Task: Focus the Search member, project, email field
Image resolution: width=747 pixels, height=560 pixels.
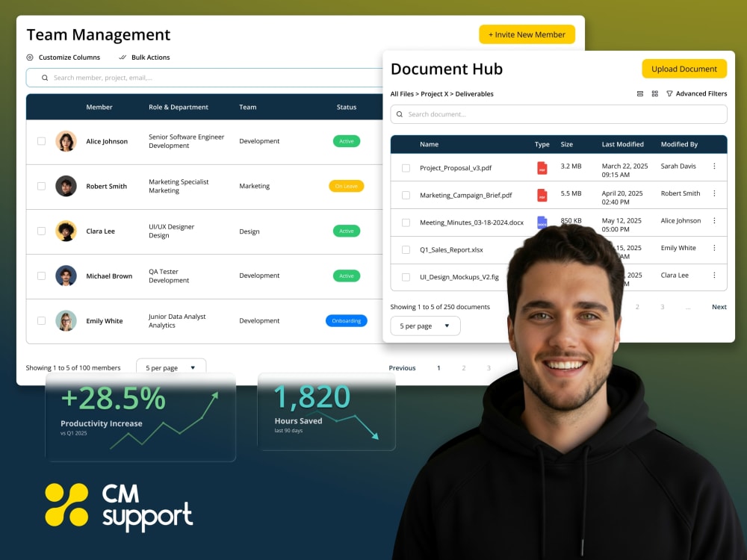Action: pyautogui.click(x=205, y=78)
